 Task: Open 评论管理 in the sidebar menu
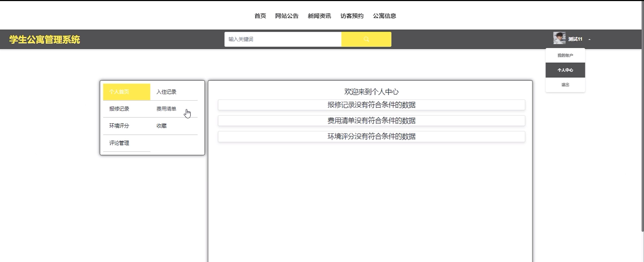(119, 143)
